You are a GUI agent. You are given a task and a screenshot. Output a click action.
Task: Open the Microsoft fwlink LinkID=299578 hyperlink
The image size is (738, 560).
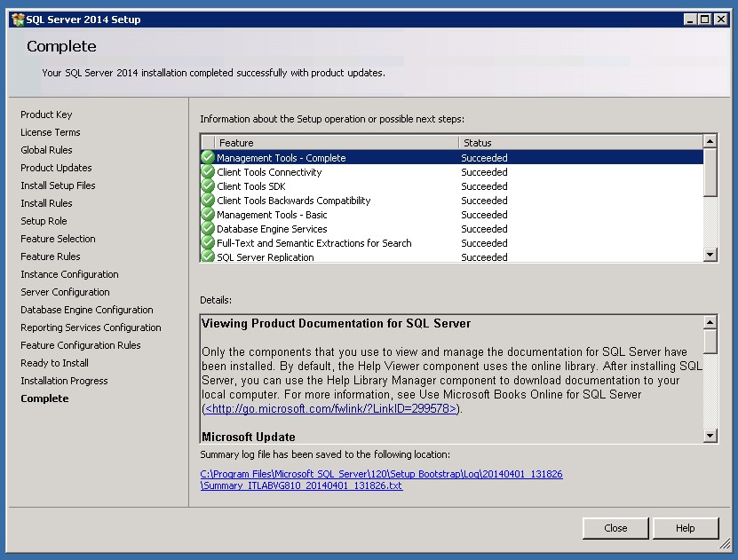tap(331, 409)
